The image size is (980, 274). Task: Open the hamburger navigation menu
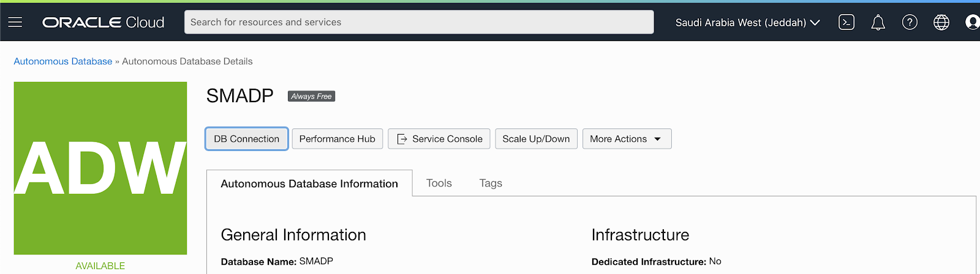[x=15, y=23]
